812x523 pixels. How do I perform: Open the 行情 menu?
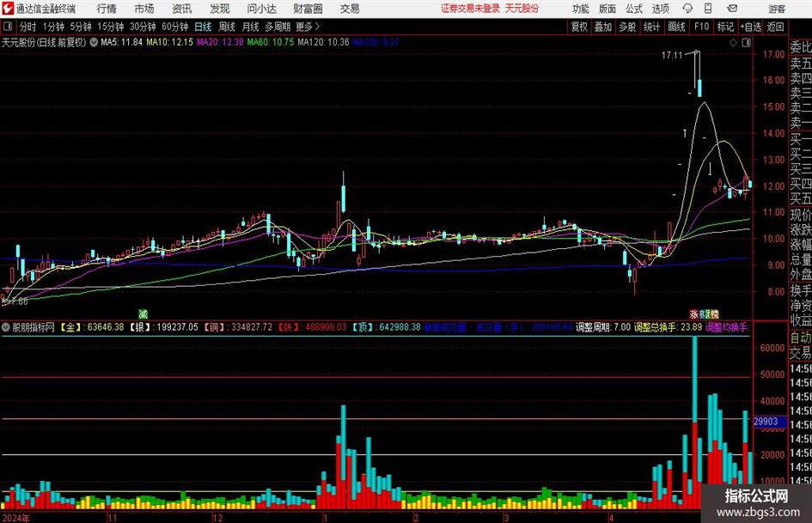click(107, 9)
